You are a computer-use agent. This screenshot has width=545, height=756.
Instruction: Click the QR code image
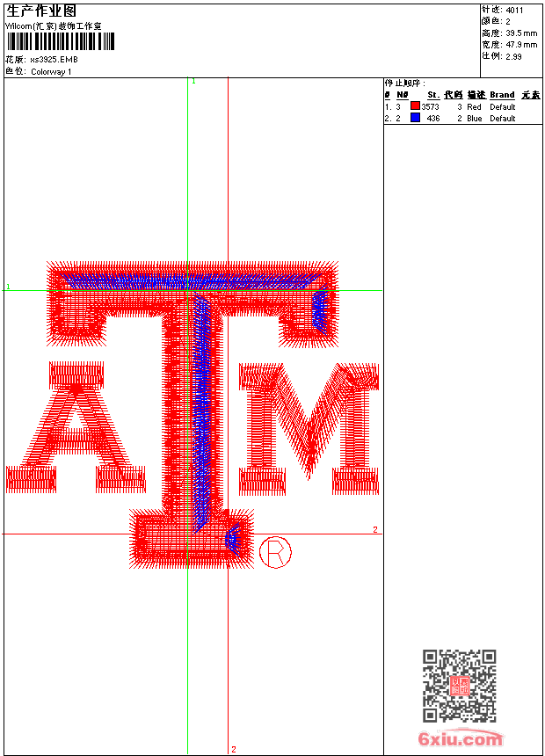(x=460, y=686)
